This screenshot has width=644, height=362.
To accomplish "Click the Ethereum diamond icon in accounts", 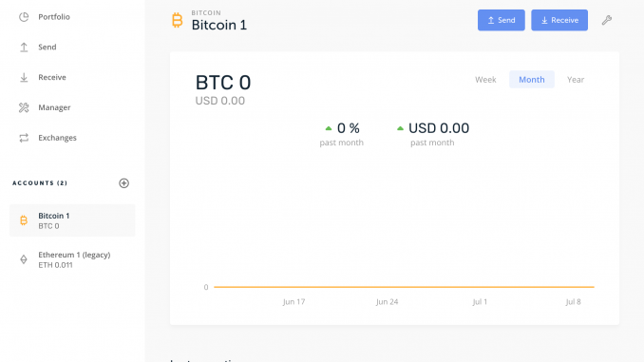I will tap(24, 259).
